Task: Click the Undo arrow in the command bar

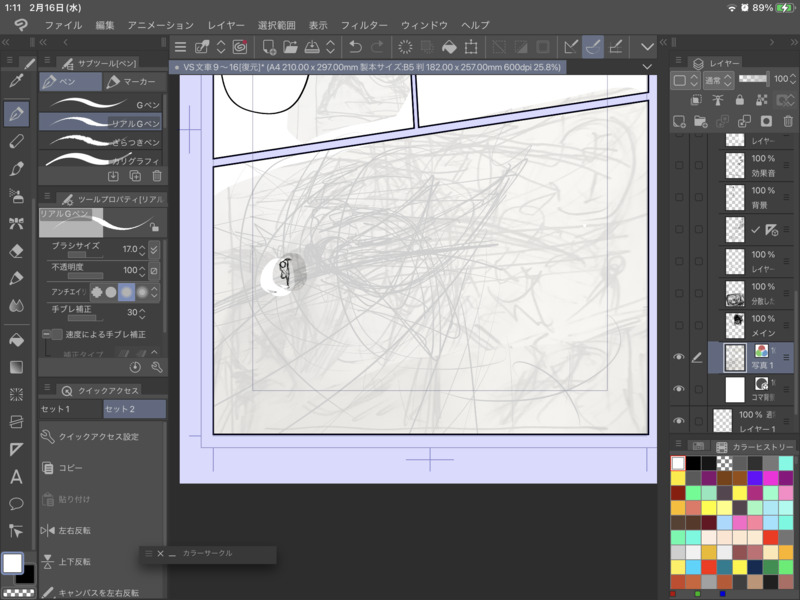Action: coord(355,47)
